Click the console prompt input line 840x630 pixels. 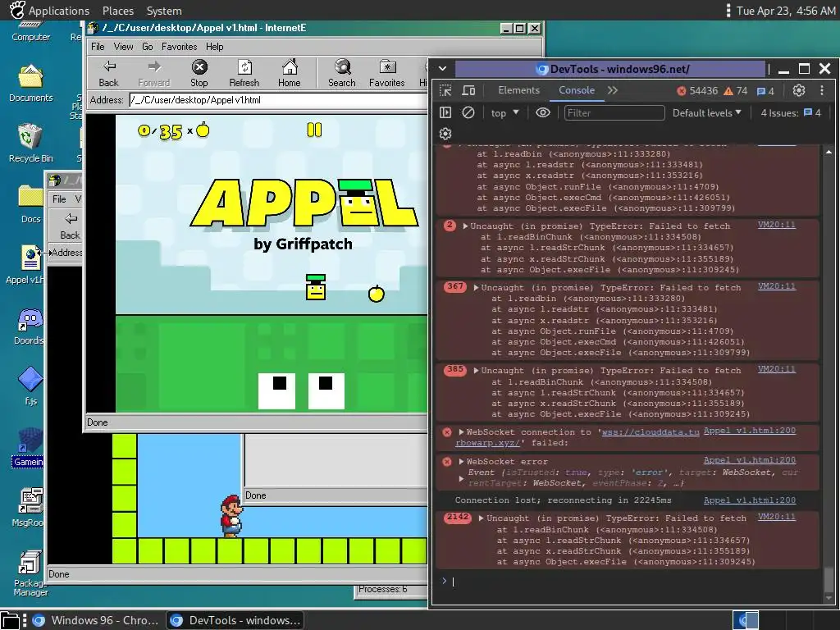coord(632,582)
